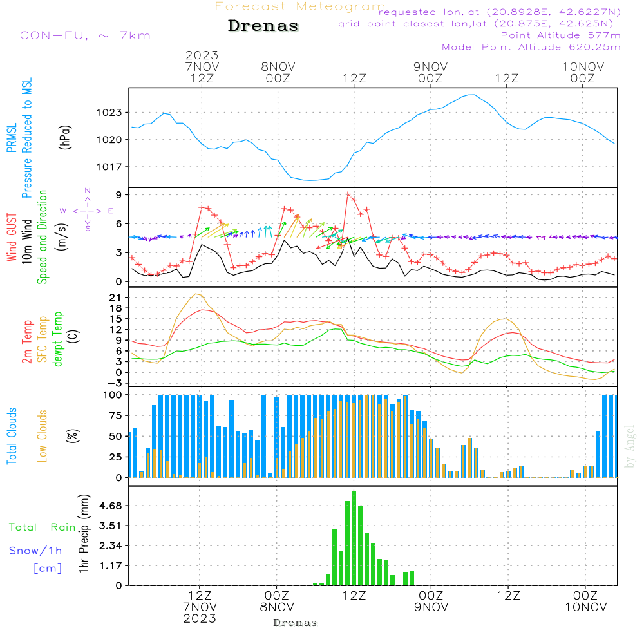Select the requested lon,lat coordinates text
The image size is (644, 644).
coord(499,12)
